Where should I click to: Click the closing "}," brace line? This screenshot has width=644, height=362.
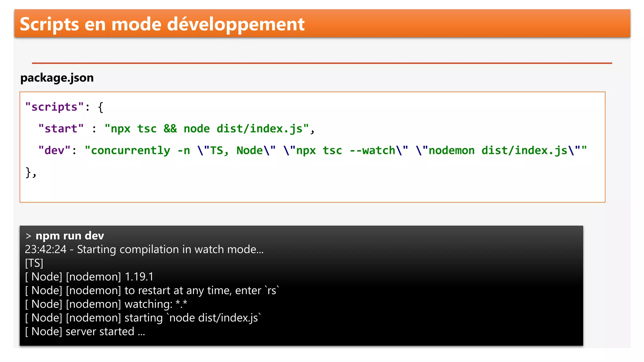pos(31,173)
